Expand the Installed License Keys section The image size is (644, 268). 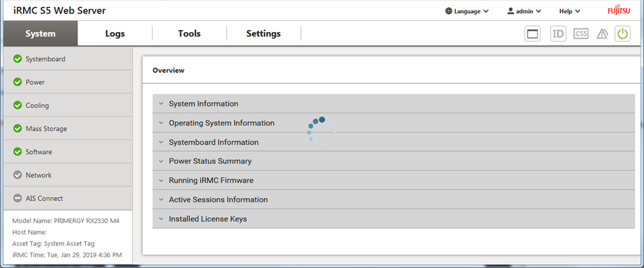(x=207, y=219)
